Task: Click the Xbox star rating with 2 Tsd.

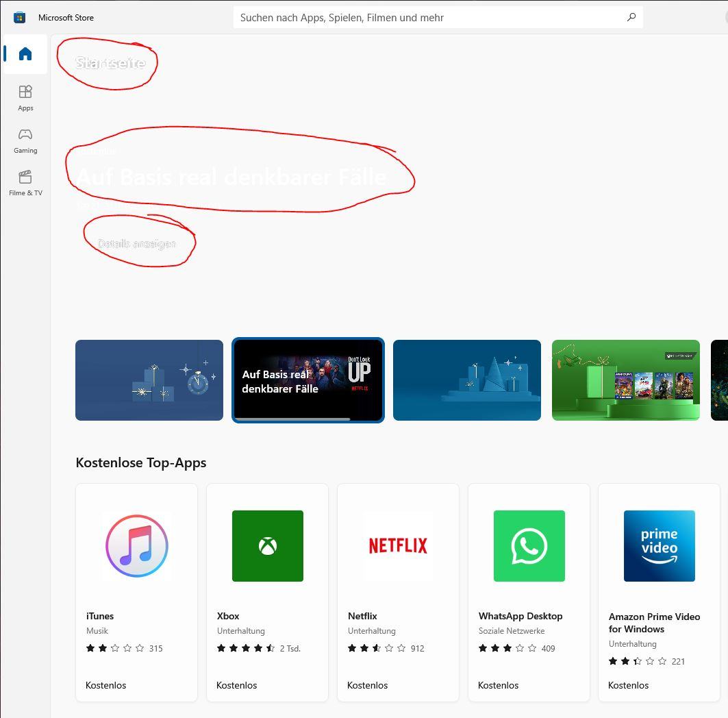Action: [259, 648]
